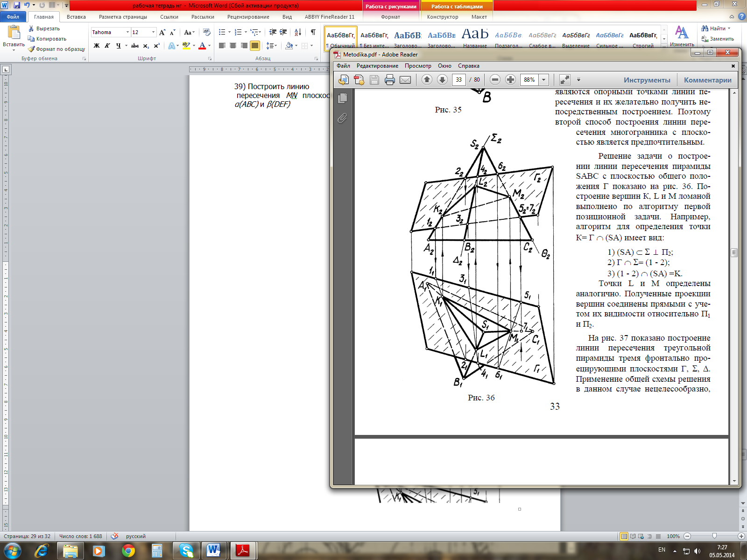Zoom in with plus icon in Adobe Reader
The image size is (747, 560).
coord(510,80)
